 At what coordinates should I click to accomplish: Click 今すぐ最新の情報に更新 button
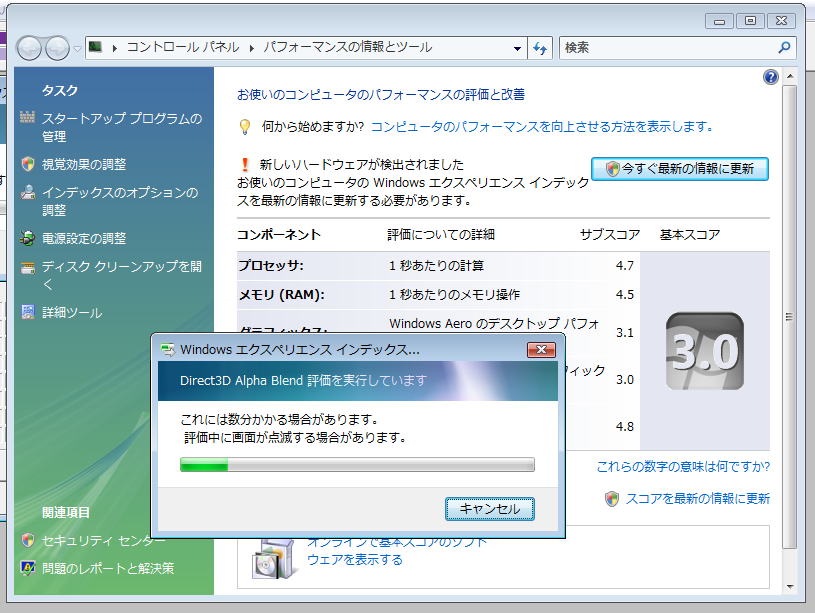click(x=680, y=168)
